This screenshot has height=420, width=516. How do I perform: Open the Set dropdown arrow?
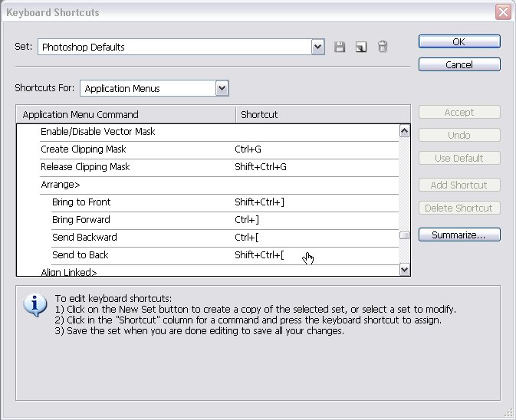(317, 47)
